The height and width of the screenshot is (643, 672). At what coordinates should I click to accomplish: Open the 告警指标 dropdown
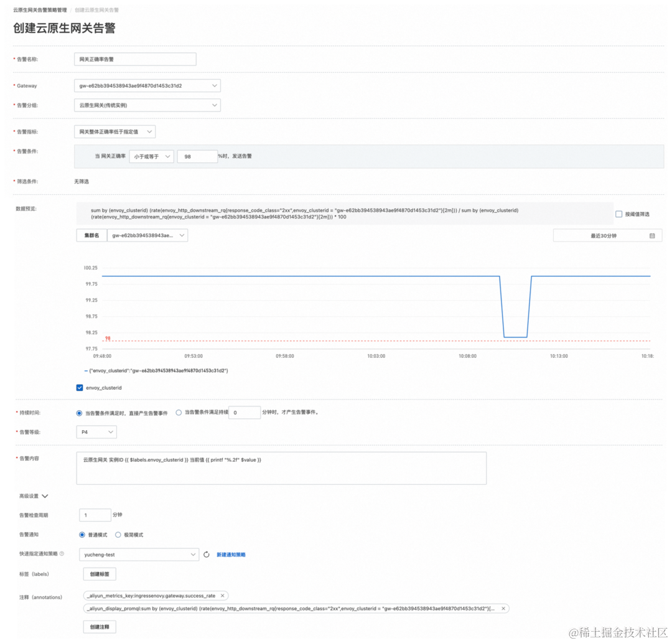point(115,131)
